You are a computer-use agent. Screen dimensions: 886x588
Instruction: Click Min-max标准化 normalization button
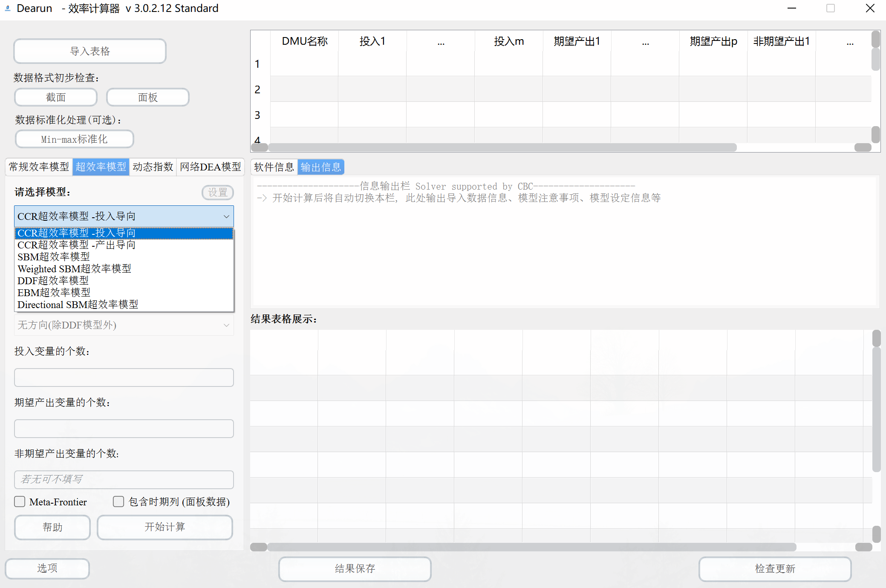pyautogui.click(x=74, y=139)
